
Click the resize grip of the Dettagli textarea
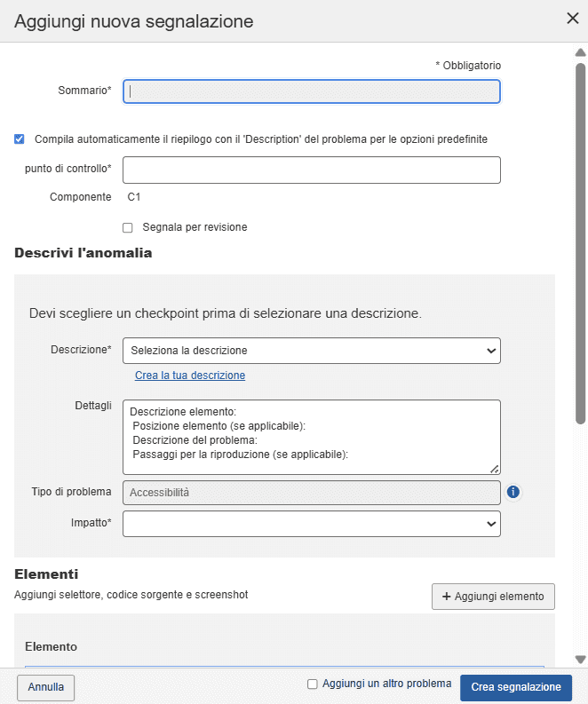click(x=494, y=468)
